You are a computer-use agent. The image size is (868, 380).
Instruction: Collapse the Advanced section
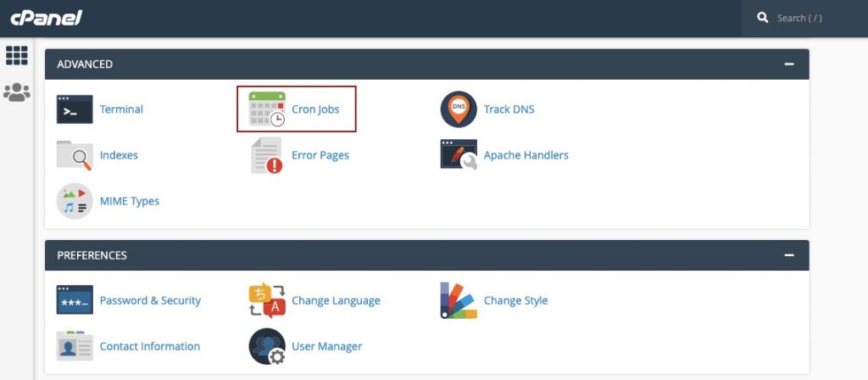coord(789,64)
